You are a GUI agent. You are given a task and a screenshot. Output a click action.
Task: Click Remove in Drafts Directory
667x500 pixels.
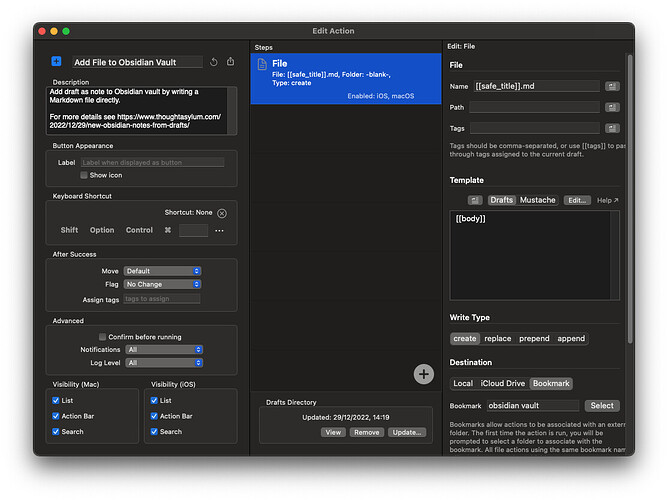pos(367,432)
